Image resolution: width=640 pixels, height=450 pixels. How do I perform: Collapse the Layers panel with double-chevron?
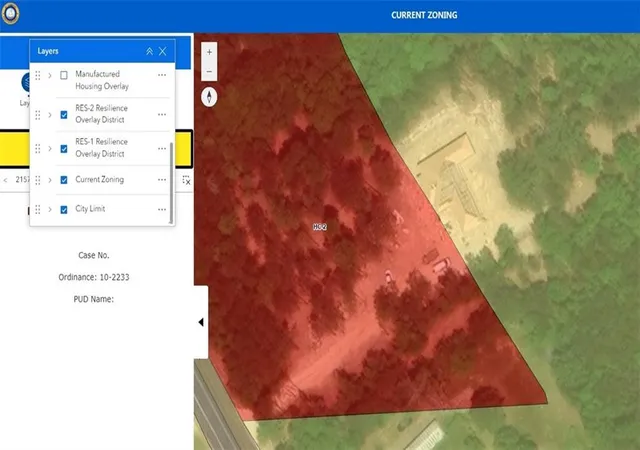[x=149, y=51]
